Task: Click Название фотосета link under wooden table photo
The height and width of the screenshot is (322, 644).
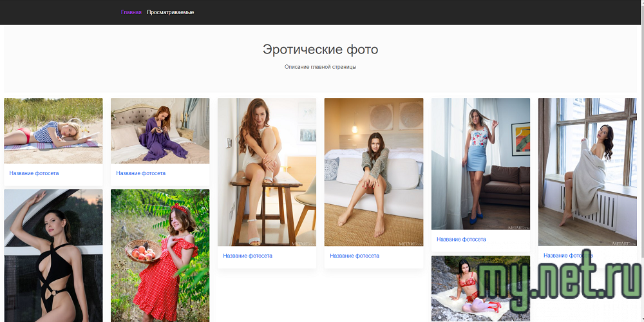Action: tap(247, 256)
